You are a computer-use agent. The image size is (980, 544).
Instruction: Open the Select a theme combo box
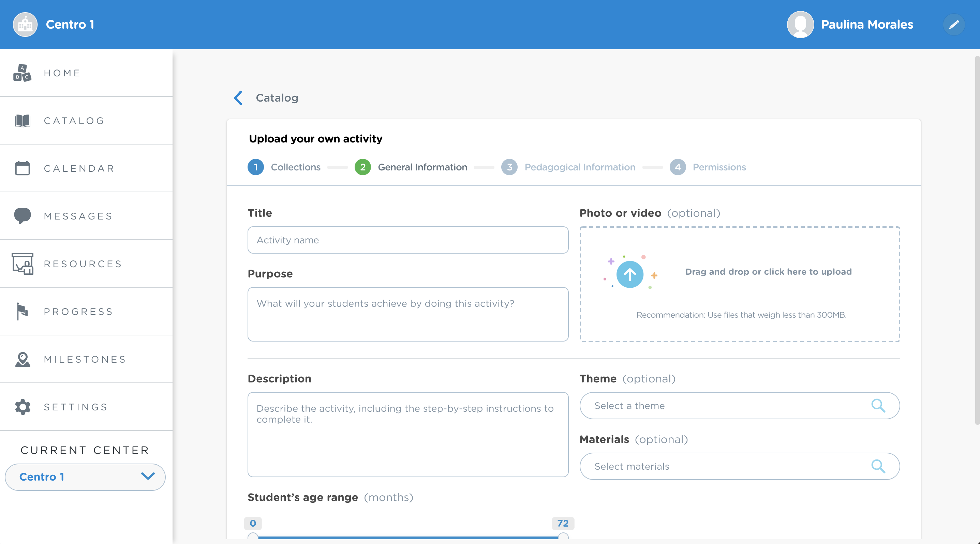pyautogui.click(x=740, y=406)
